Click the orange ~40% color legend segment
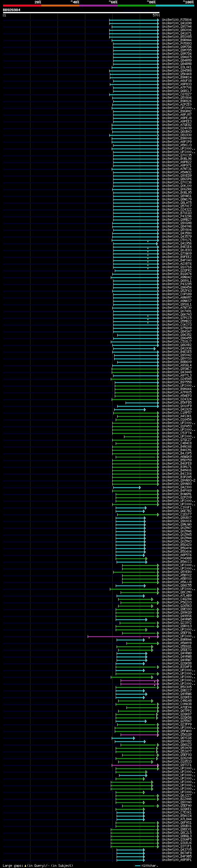 (60, 6)
